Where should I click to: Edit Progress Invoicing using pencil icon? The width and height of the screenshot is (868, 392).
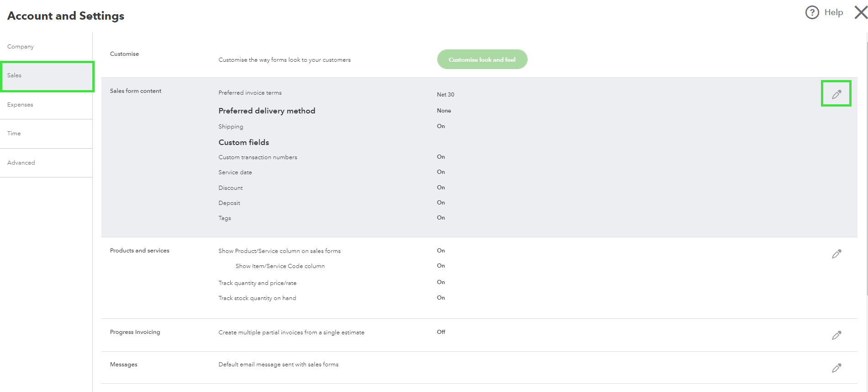click(836, 335)
